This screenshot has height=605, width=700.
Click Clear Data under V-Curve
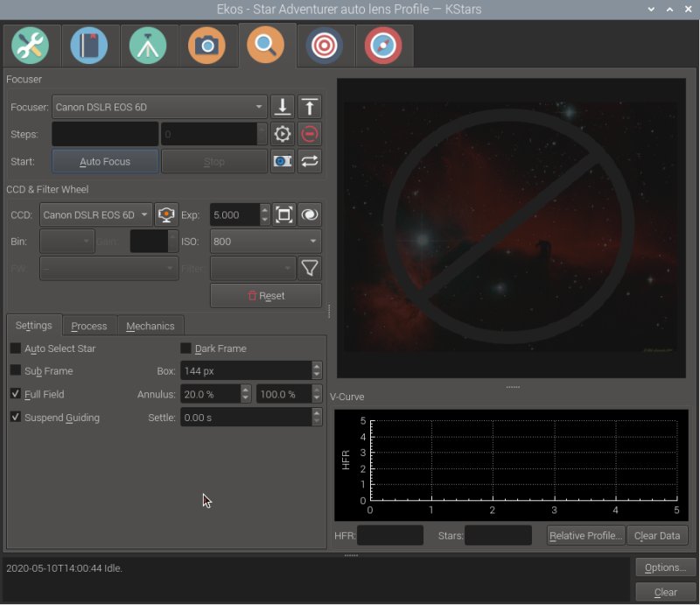[657, 535]
